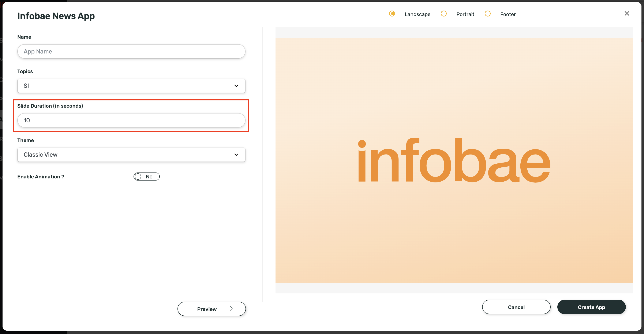Click the Topics field label
Viewport: 644px width, 334px height.
click(25, 71)
